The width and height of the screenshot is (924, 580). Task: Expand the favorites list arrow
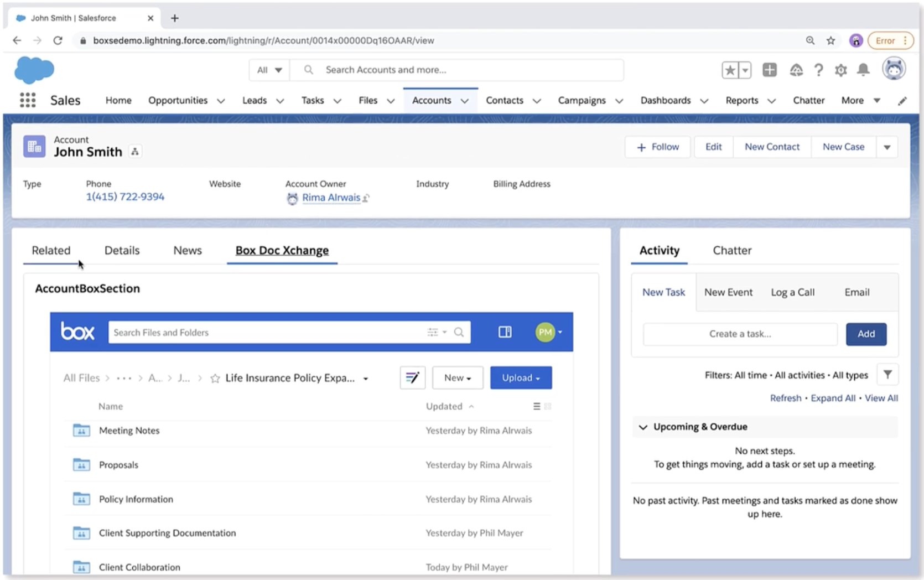click(x=745, y=70)
